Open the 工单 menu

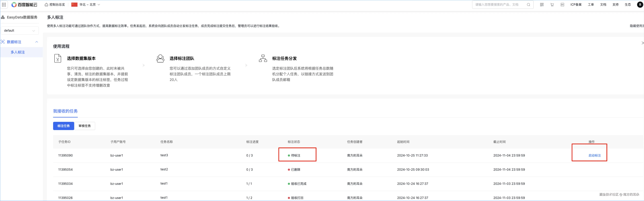point(591,4)
